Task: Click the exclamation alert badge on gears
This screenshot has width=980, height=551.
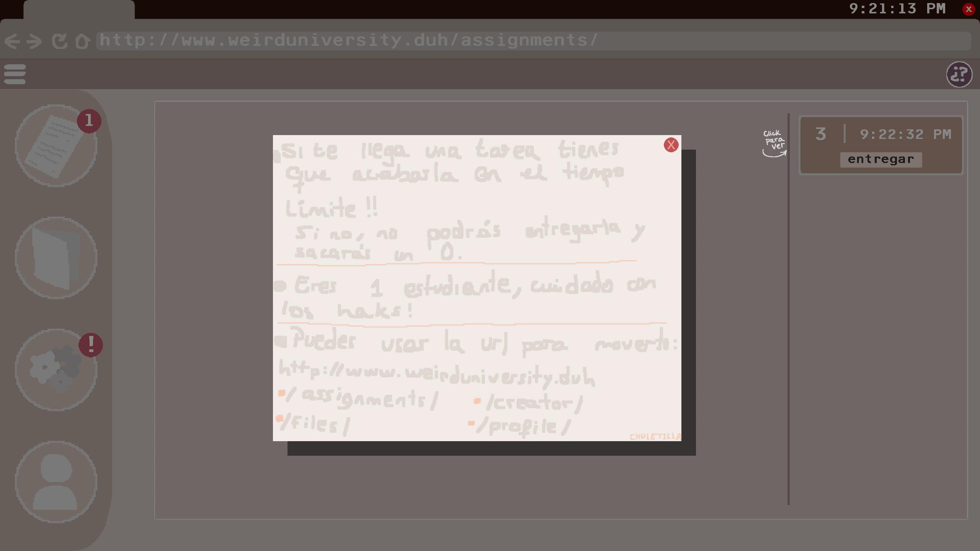Action: 91,345
